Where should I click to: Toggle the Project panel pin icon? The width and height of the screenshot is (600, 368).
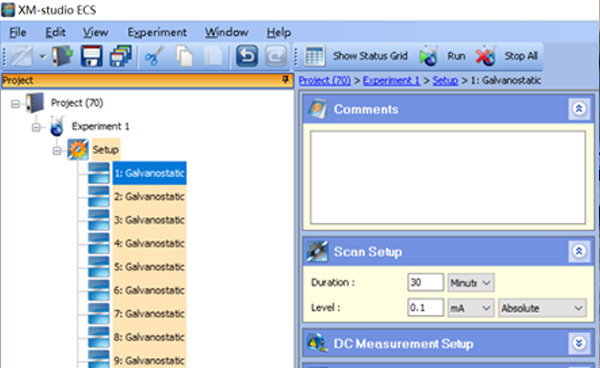[285, 80]
